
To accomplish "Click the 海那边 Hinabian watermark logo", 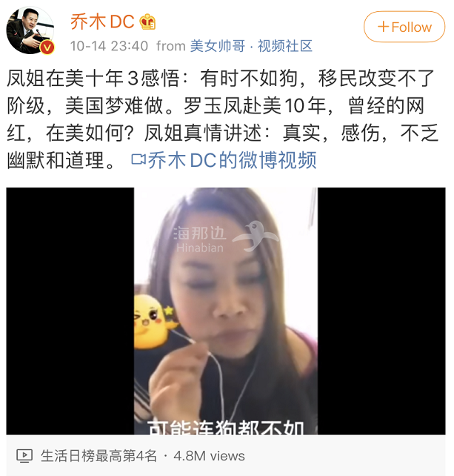I will click(226, 237).
